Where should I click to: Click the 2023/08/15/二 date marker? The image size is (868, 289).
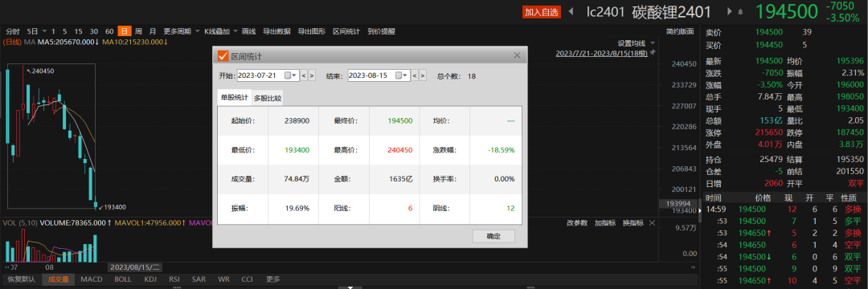[136, 267]
